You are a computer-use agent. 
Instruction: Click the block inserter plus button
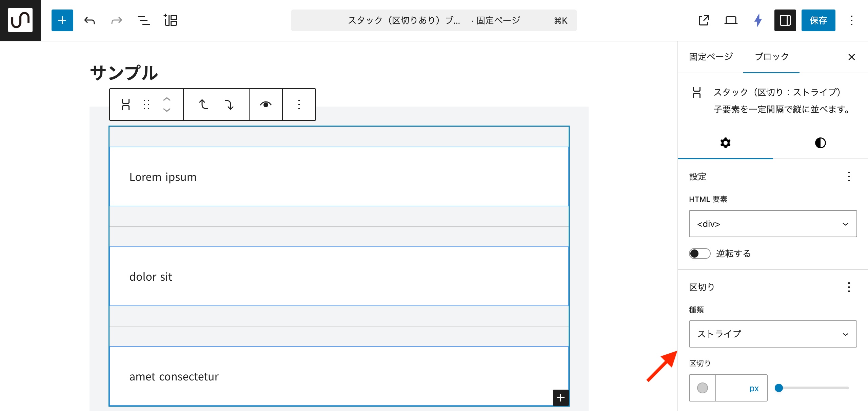62,20
